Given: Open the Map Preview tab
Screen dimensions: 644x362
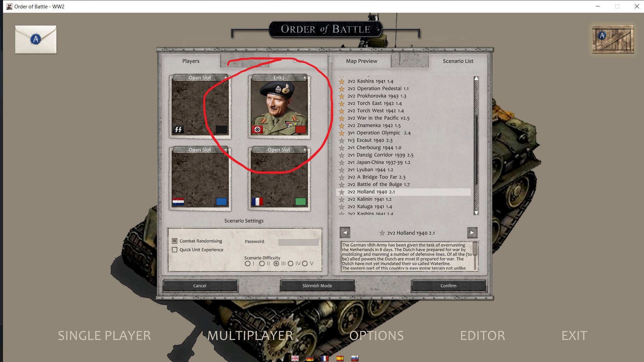Looking at the screenshot, I should [362, 61].
